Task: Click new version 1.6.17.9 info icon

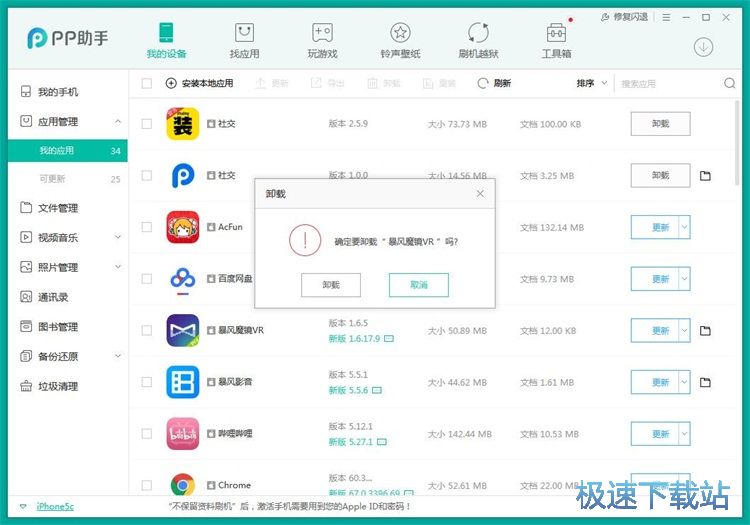Action: 389,339
